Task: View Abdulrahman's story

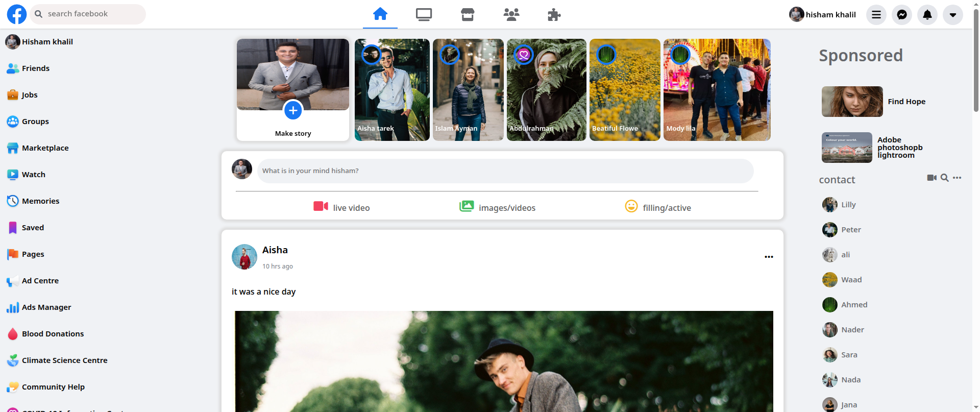Action: [x=547, y=90]
